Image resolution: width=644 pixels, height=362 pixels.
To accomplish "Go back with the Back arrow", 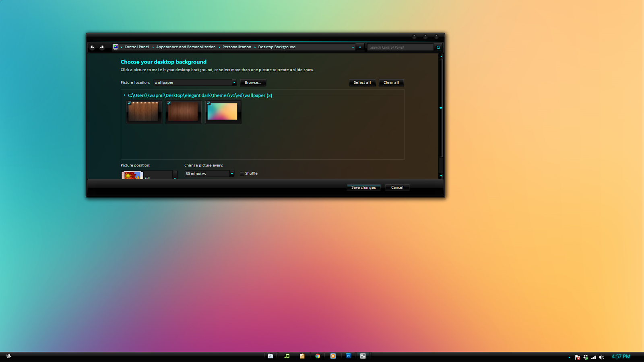I will pyautogui.click(x=92, y=47).
